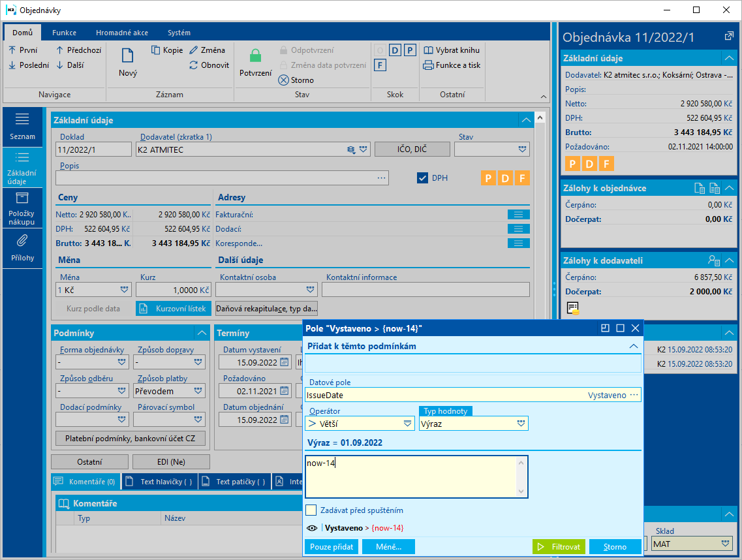Image resolution: width=742 pixels, height=560 pixels.
Task: Pop out the Objednávka 11/2022/1 preview panel
Action: click(x=729, y=37)
